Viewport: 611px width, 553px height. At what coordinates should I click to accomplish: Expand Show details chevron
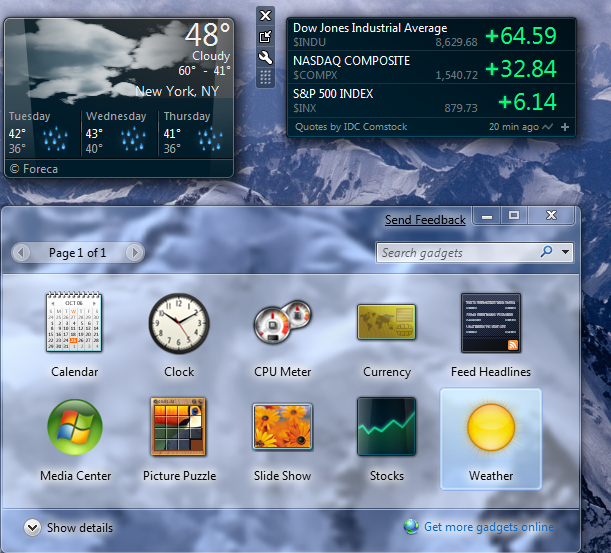coord(32,528)
